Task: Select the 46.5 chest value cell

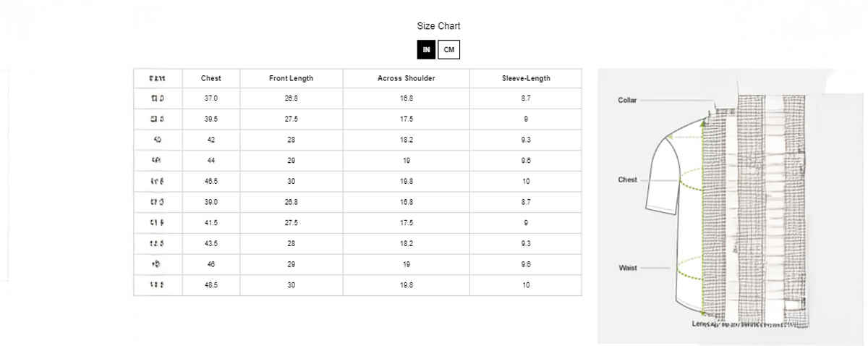Action: [210, 182]
